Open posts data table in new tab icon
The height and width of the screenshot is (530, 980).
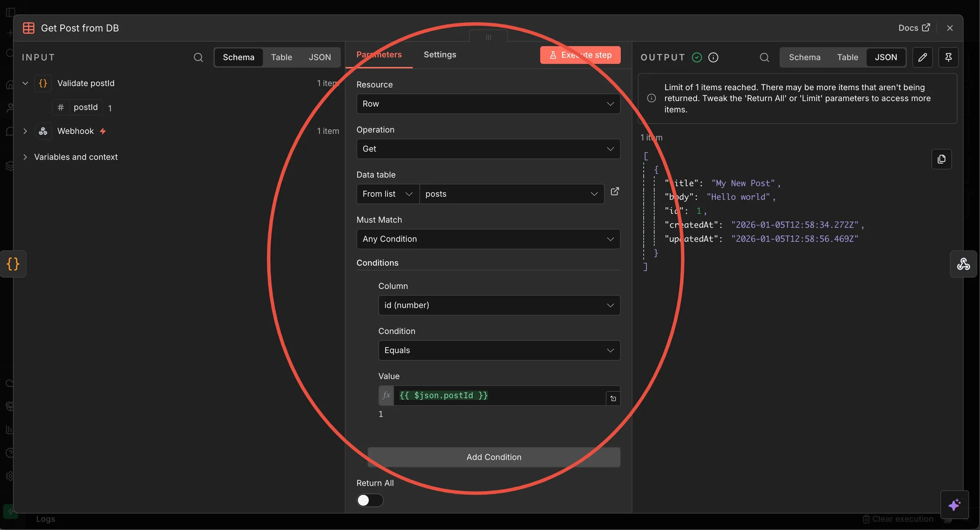(x=615, y=192)
